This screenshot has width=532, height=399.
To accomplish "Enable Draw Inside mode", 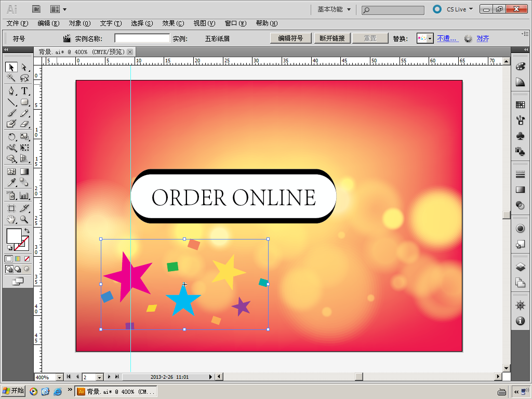I will [x=26, y=269].
